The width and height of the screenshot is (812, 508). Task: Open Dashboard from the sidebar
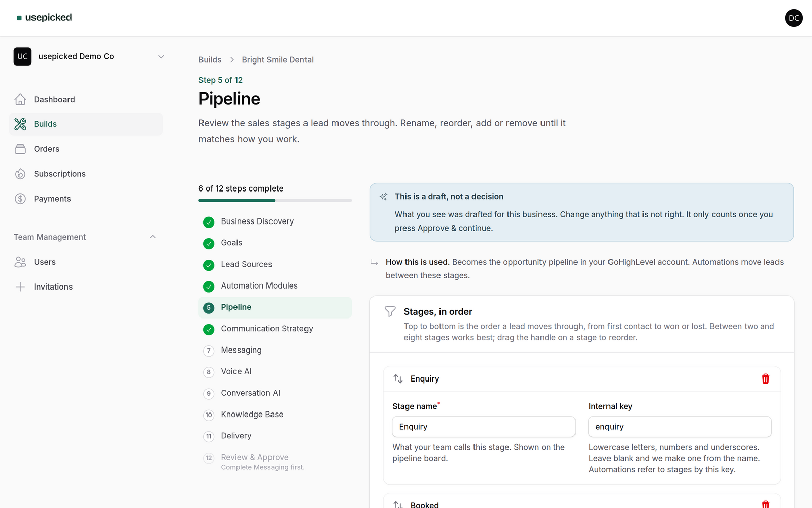point(86,99)
